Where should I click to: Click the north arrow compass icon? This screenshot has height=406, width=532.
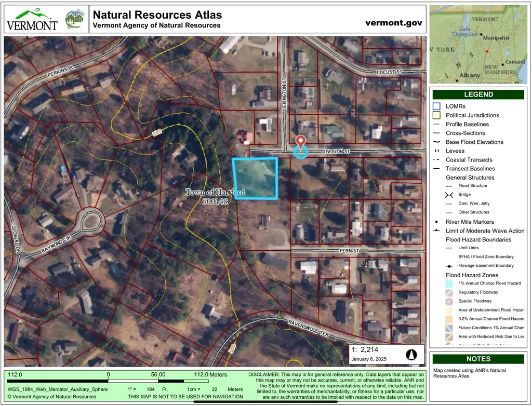pos(411,355)
